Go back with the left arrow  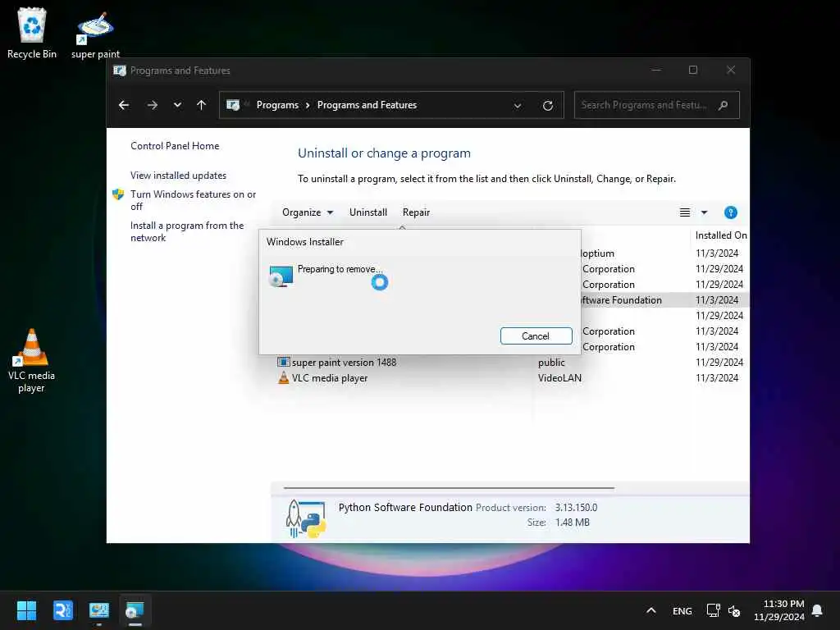pos(124,105)
